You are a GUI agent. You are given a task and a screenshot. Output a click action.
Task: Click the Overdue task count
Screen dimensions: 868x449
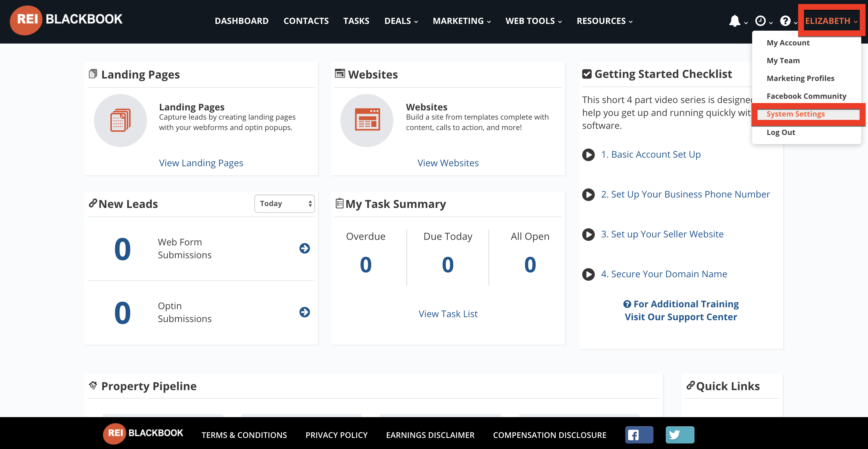[x=366, y=265]
